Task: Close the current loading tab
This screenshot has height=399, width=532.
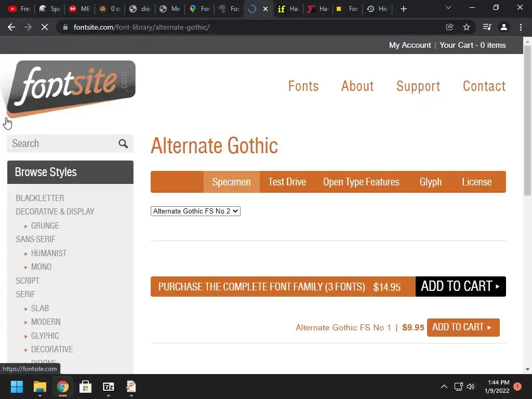Action: [x=265, y=9]
